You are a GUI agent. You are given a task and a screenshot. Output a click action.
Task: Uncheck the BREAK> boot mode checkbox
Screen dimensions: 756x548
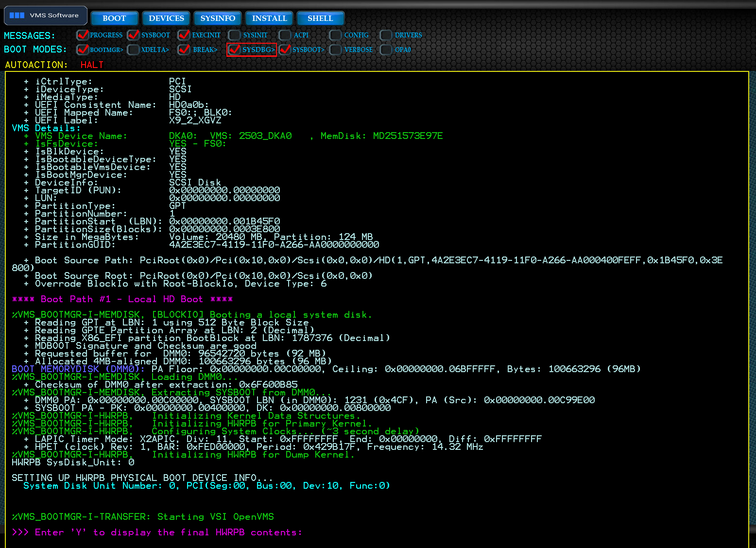(x=184, y=50)
